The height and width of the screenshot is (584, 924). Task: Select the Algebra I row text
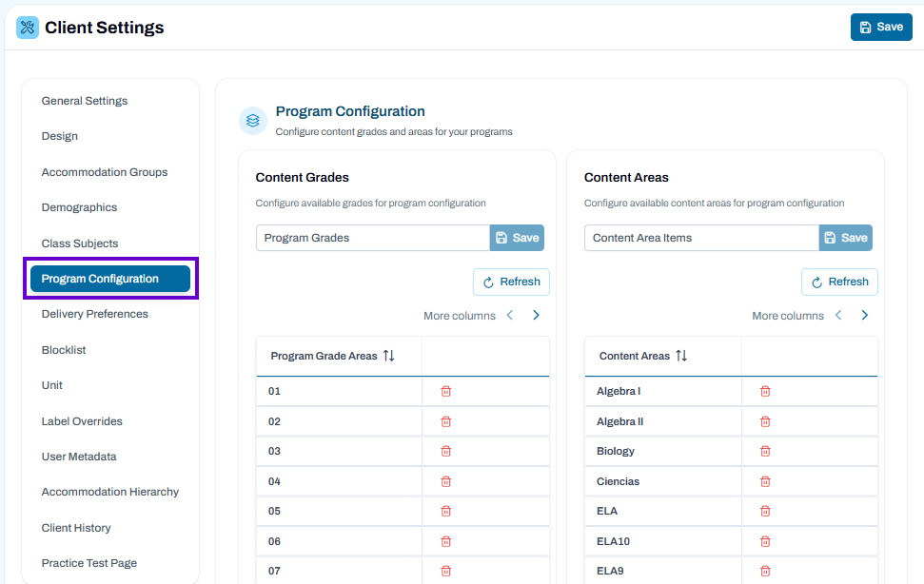(619, 391)
